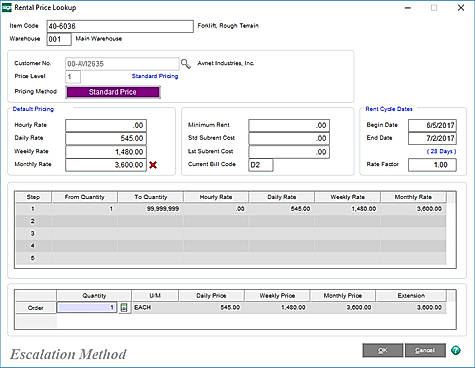Click the Warehouse field 001
Screen dimensions: 475x368
pos(59,39)
